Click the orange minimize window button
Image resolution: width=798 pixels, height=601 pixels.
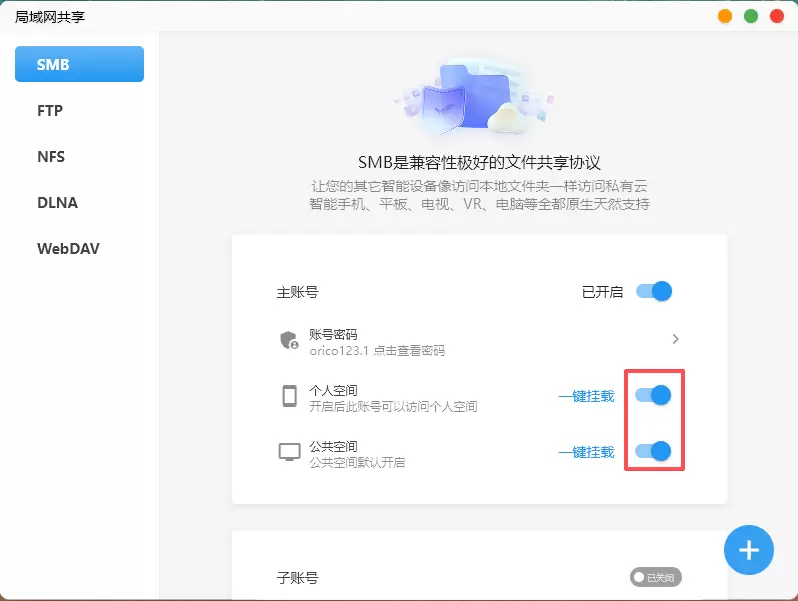click(725, 16)
